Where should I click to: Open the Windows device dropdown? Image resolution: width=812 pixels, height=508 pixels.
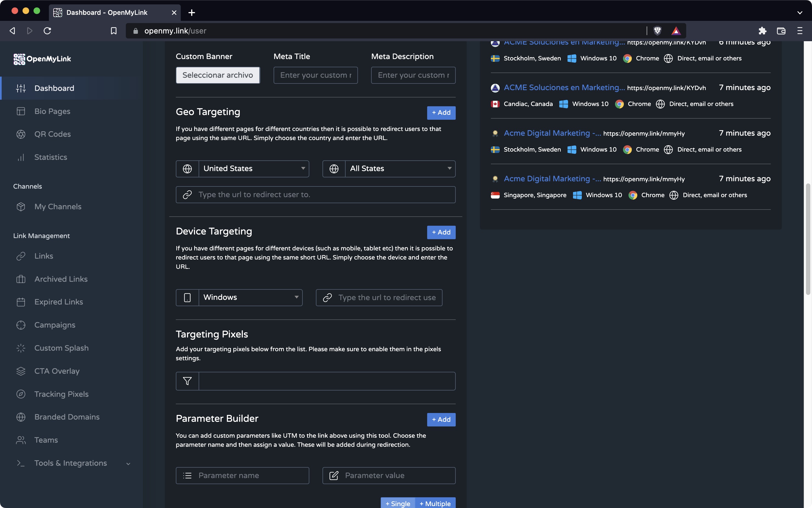tap(250, 297)
